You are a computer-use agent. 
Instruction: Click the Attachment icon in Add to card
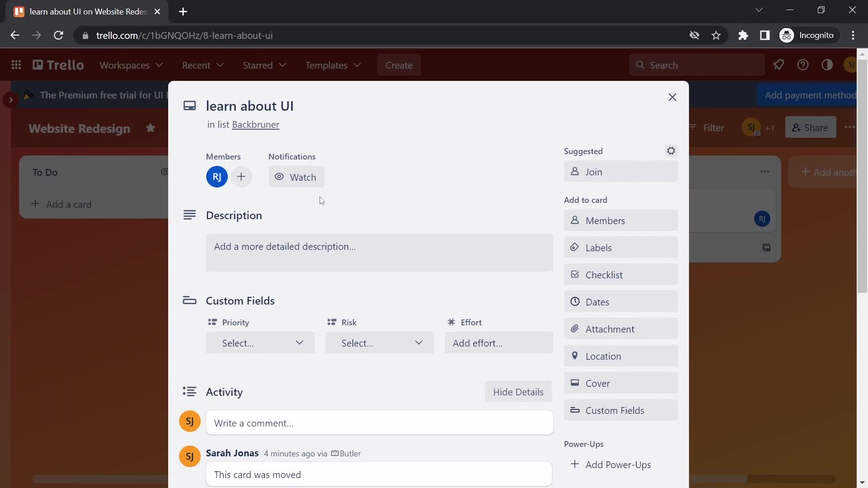click(574, 328)
